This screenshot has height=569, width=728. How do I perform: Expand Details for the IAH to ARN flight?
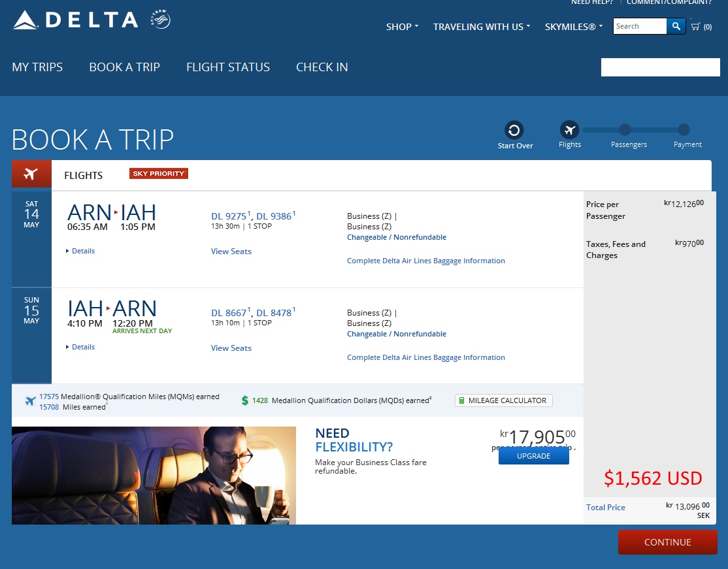pyautogui.click(x=80, y=347)
